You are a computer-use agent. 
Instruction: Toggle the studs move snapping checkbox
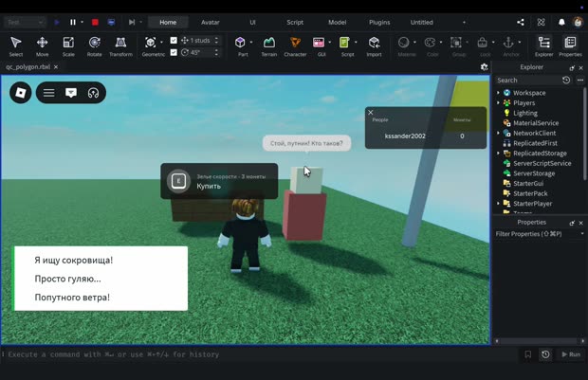pyautogui.click(x=174, y=40)
